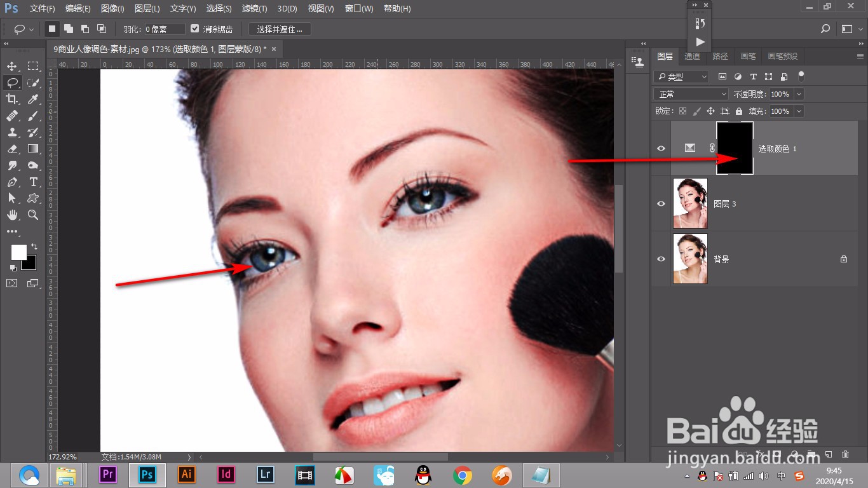The image size is (868, 488).
Task: Switch to the 画笔预设 tab
Action: [783, 56]
